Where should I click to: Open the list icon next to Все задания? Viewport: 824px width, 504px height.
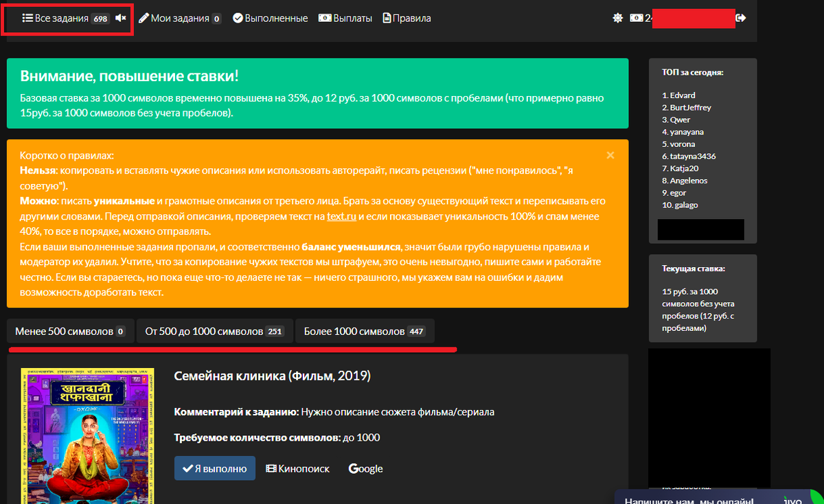26,19
